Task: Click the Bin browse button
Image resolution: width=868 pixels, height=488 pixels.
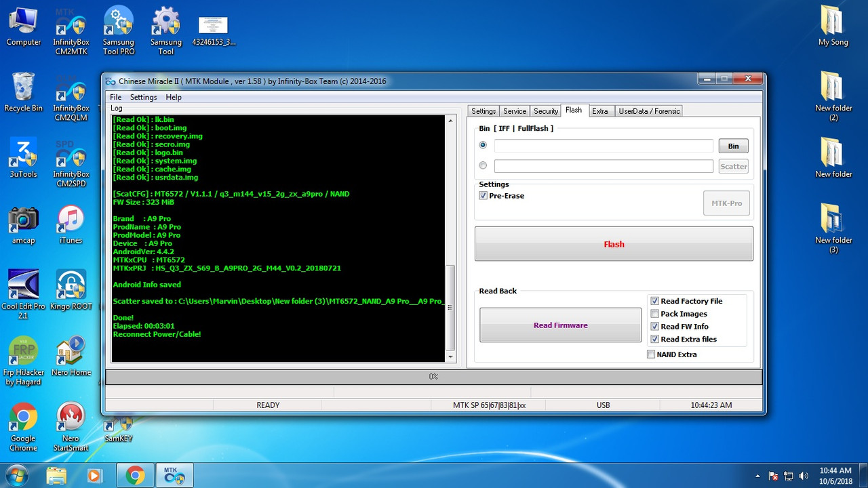Action: pos(733,146)
